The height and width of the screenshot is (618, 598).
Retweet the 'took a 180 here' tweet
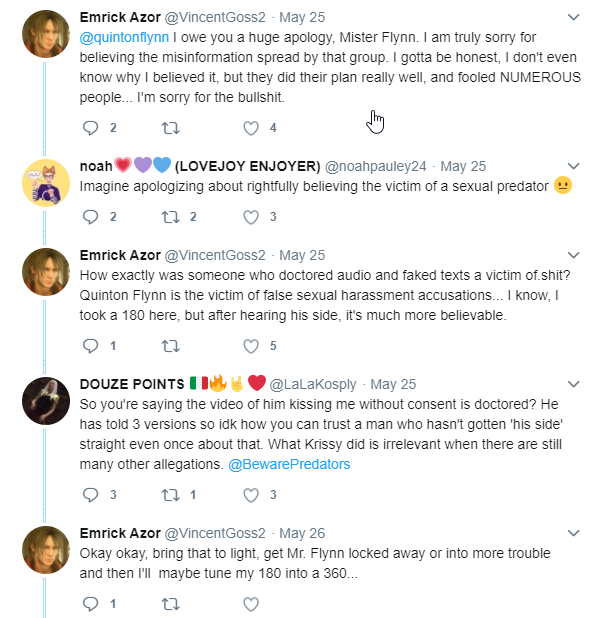coord(171,346)
